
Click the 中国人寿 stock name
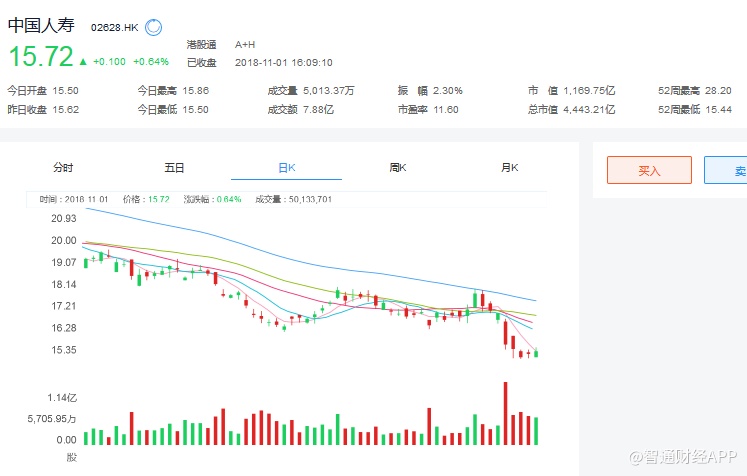pos(42,27)
